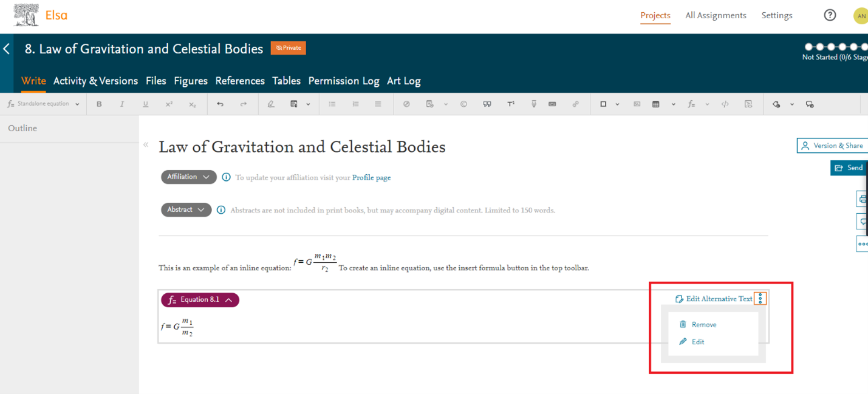Click the insert image icon
This screenshot has height=394, width=868.
(637, 104)
